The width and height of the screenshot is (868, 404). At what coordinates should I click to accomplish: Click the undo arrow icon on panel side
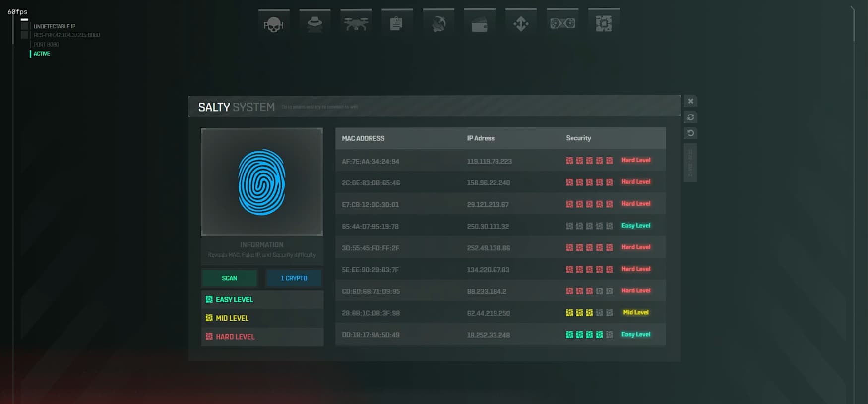pyautogui.click(x=690, y=133)
